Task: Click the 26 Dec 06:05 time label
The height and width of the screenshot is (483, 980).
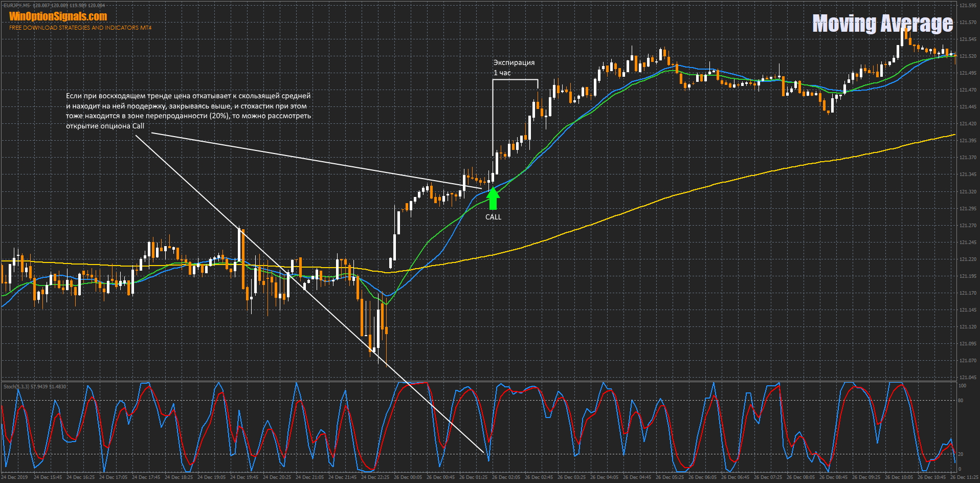Action: tap(702, 477)
